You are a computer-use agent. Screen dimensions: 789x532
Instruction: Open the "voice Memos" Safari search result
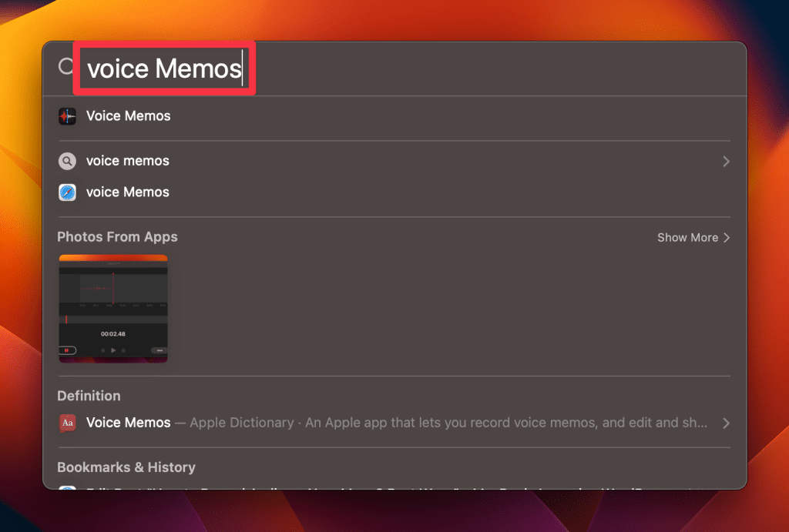click(128, 192)
